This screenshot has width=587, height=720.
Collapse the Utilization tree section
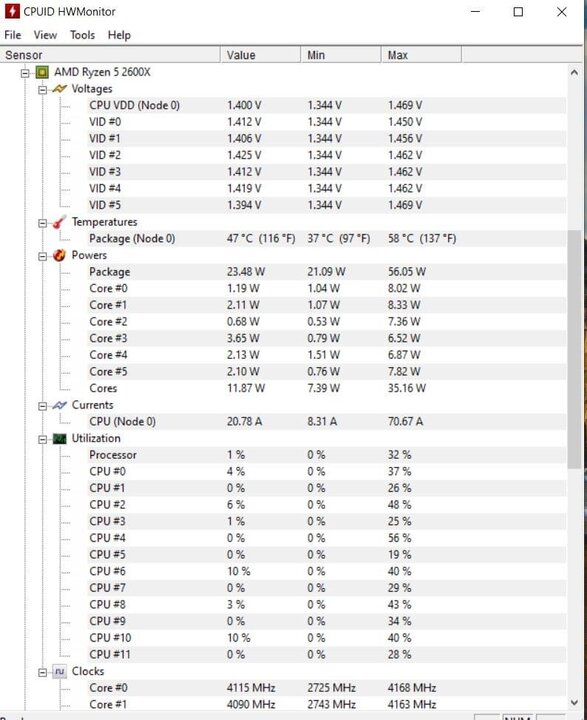(x=43, y=439)
